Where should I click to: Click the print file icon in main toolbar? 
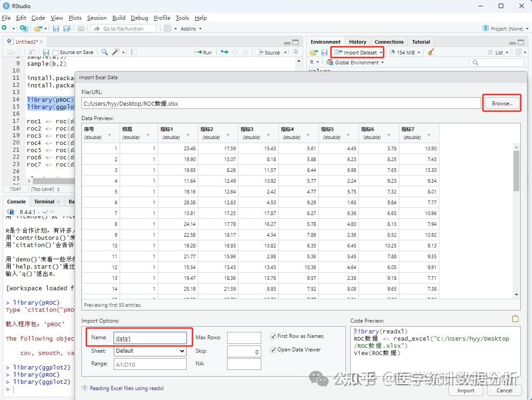point(80,28)
